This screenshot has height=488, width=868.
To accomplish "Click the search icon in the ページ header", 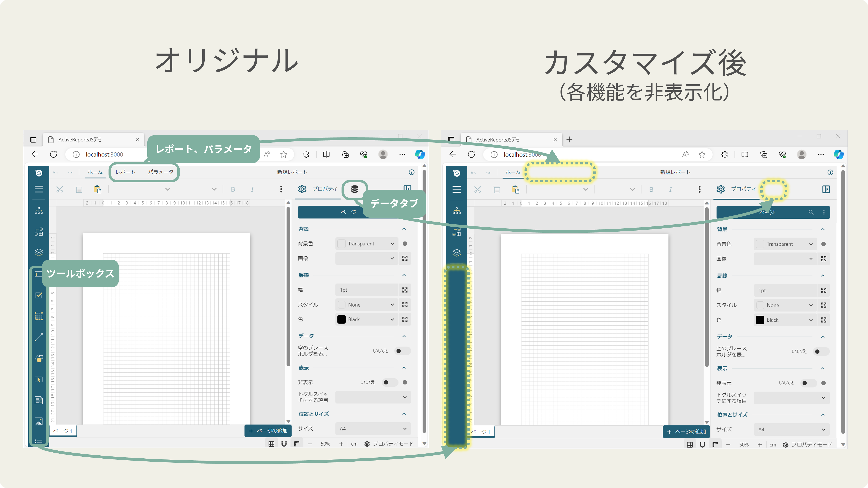I will click(x=811, y=212).
